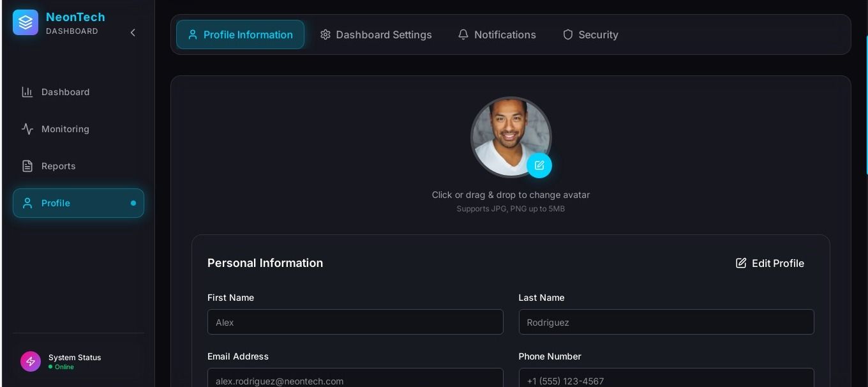Collapse the sidebar with the chevron arrow

(133, 33)
